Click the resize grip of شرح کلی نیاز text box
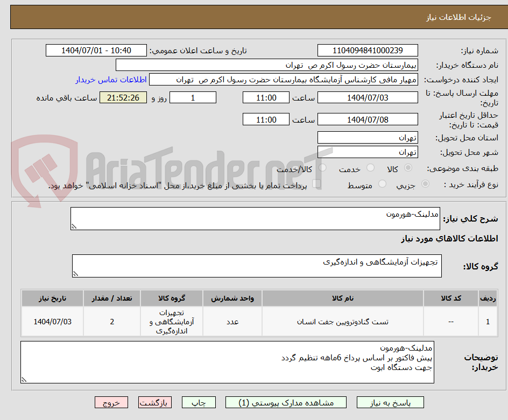 pyautogui.click(x=75, y=225)
